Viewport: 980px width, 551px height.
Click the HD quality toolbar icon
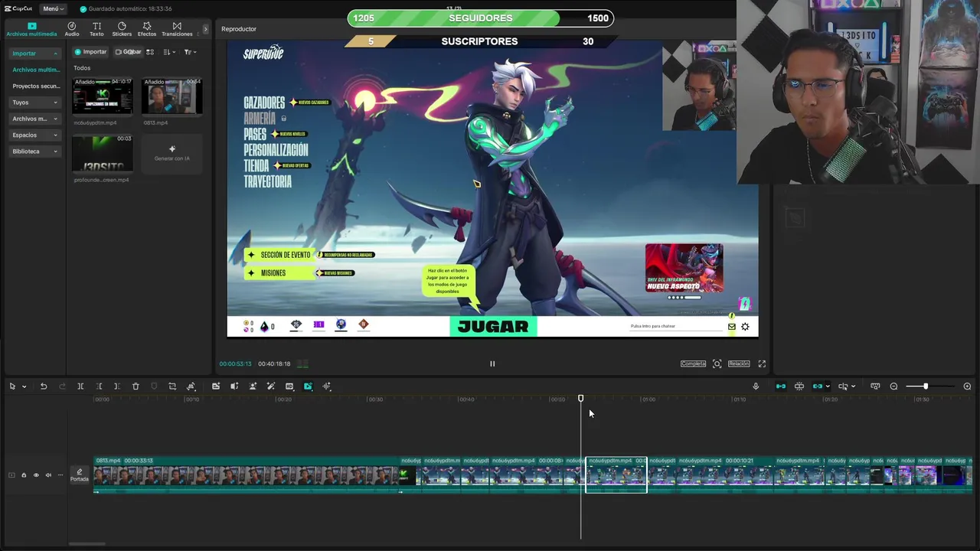(x=289, y=386)
